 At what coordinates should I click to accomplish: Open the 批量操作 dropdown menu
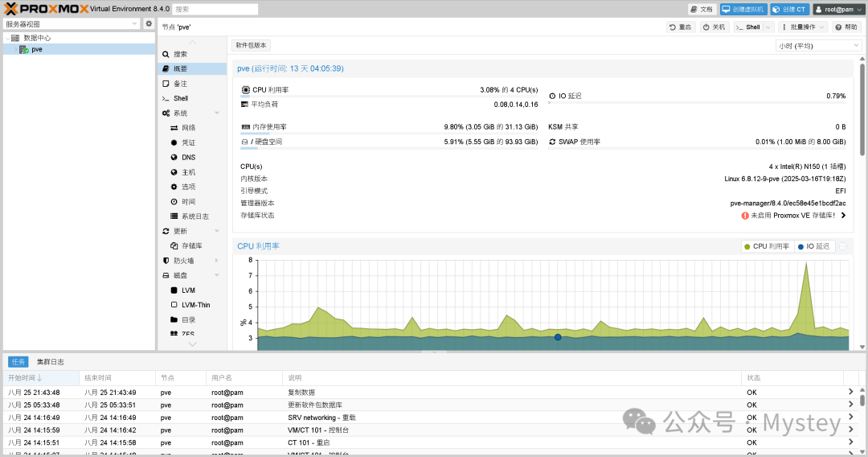(803, 27)
